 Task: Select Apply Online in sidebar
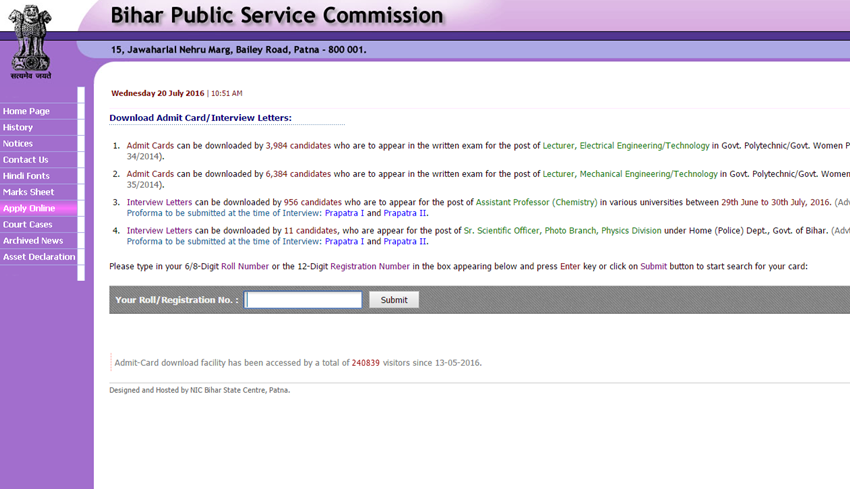point(29,208)
